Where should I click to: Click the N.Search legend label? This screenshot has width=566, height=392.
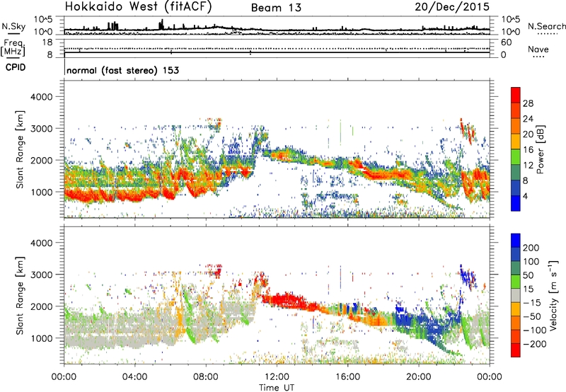546,26
